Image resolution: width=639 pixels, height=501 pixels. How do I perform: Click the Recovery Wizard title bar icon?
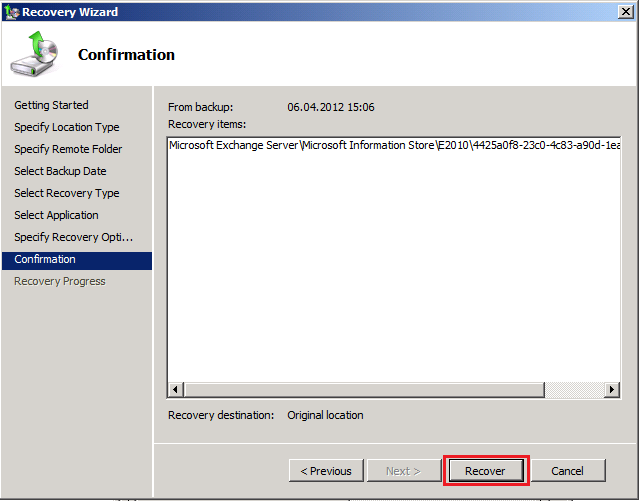click(11, 12)
